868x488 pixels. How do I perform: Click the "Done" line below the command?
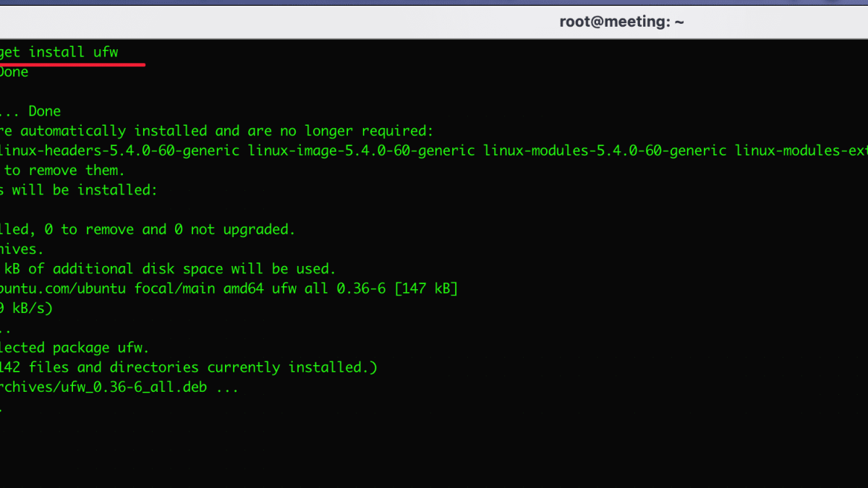pos(14,71)
